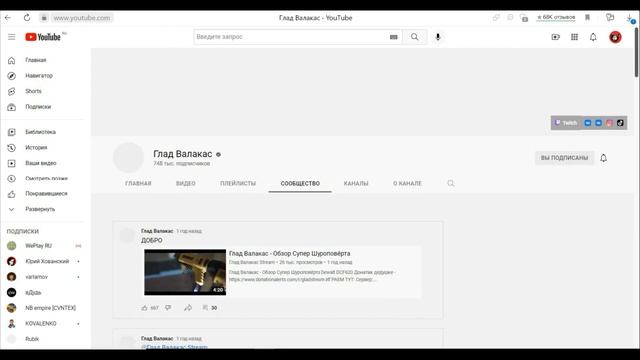Click the YouTube logo
The height and width of the screenshot is (360, 640).
point(43,37)
